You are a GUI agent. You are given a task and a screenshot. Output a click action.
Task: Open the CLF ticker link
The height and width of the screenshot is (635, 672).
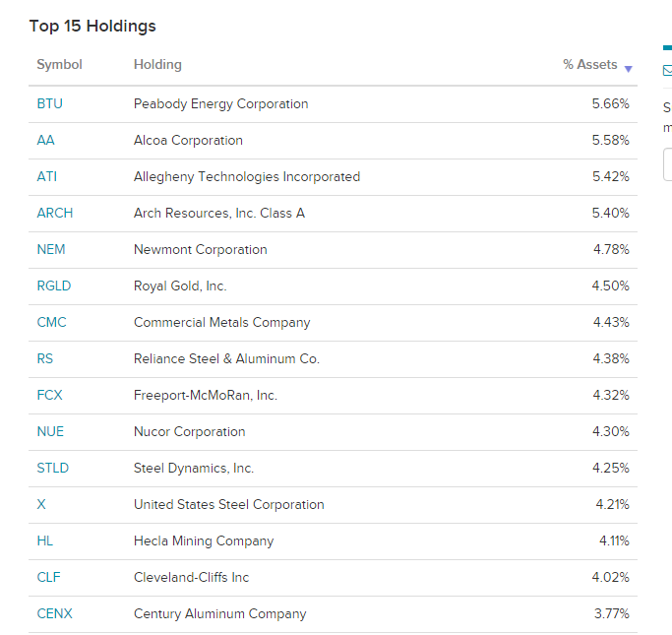tap(48, 578)
